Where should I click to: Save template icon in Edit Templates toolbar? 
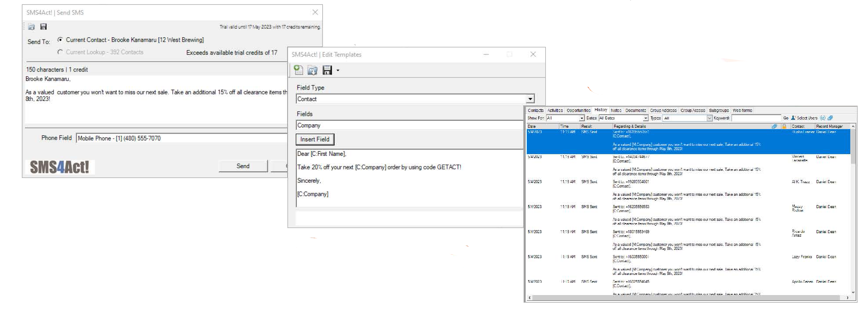pyautogui.click(x=327, y=70)
